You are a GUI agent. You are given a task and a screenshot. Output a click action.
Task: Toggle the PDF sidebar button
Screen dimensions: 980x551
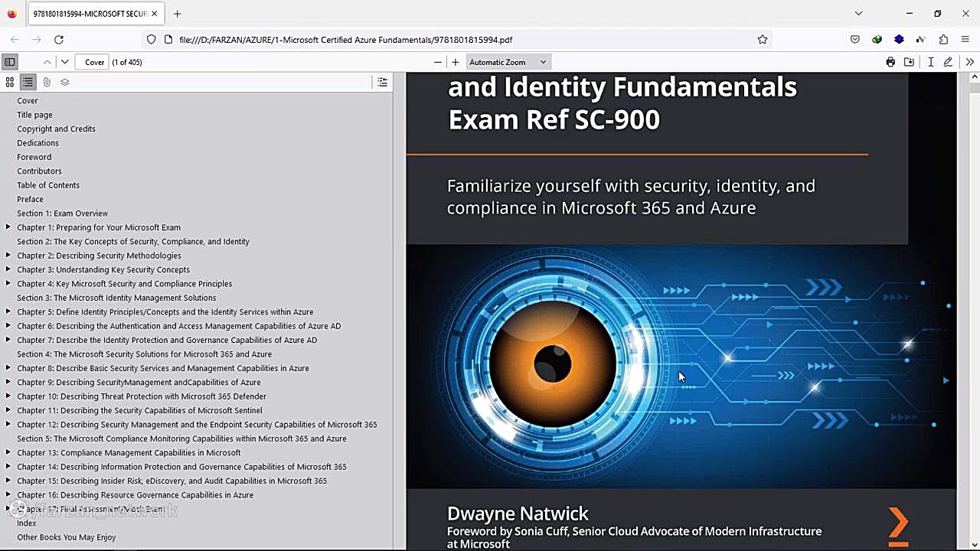pos(10,62)
